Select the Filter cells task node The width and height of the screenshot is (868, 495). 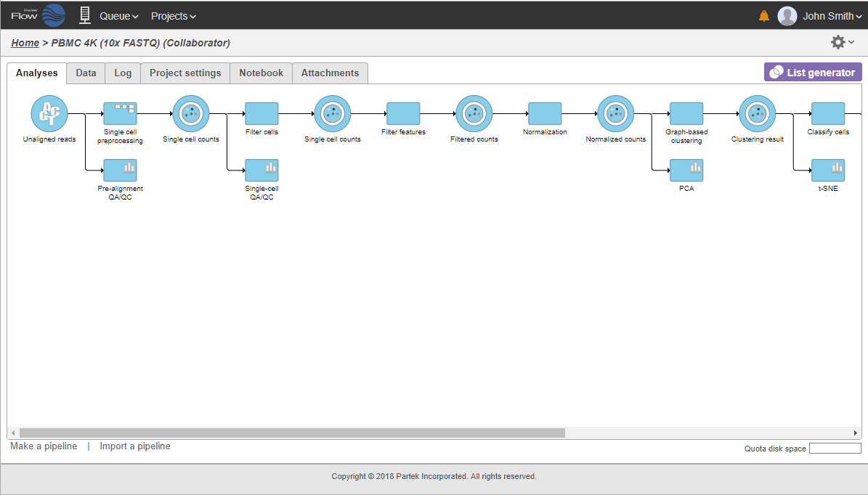pyautogui.click(x=261, y=113)
